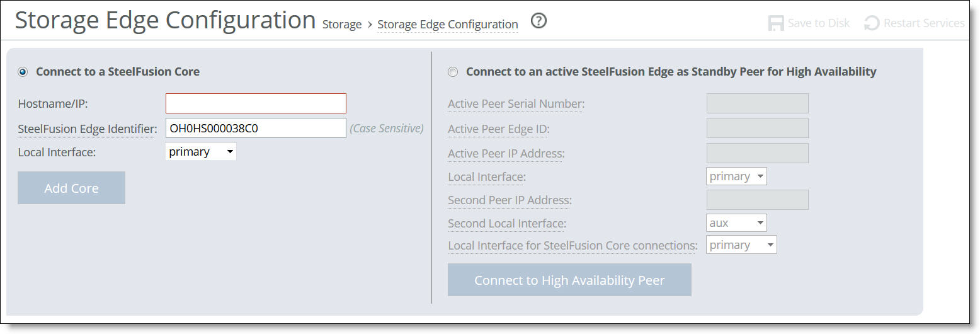Screen dimensions: 980x334
Task: Click the Save to Disk icon
Action: tap(776, 23)
